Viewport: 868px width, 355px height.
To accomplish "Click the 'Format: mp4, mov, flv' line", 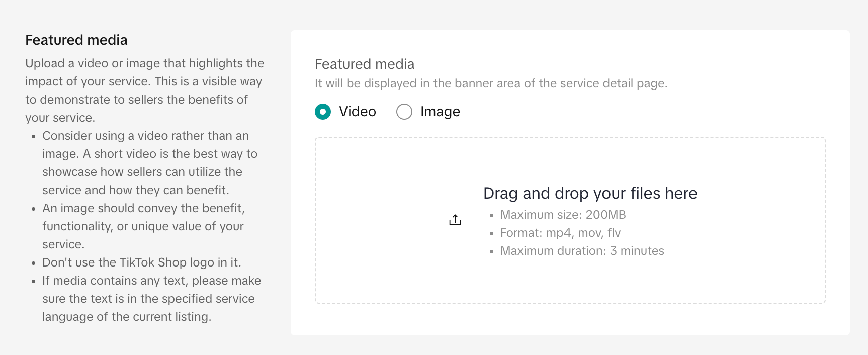I will pyautogui.click(x=560, y=233).
